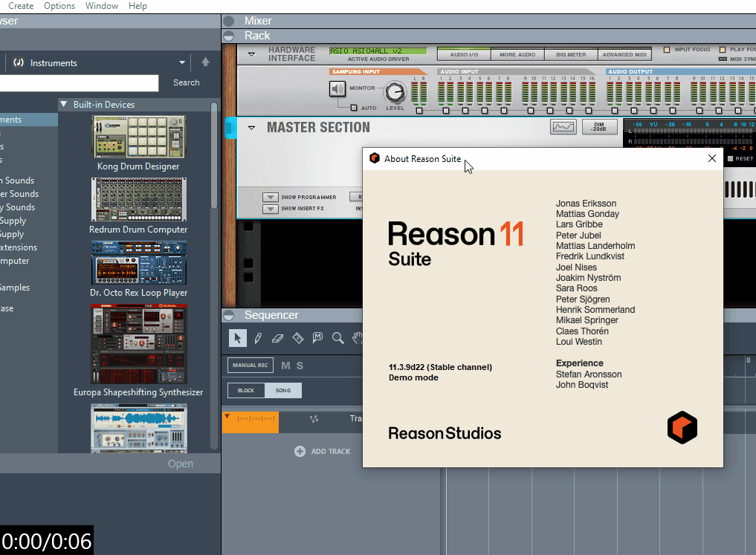
Task: Select the arrow Selection tool in Sequencer
Action: [x=238, y=338]
